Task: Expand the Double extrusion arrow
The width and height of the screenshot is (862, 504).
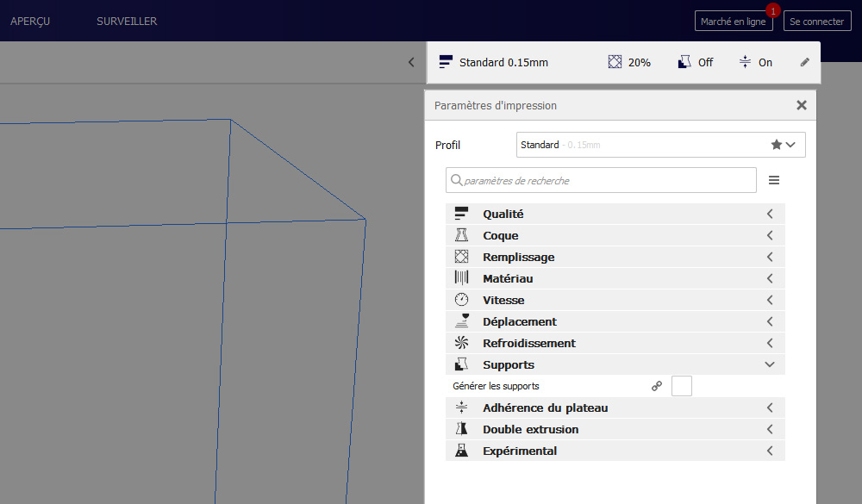Action: pyautogui.click(x=770, y=429)
